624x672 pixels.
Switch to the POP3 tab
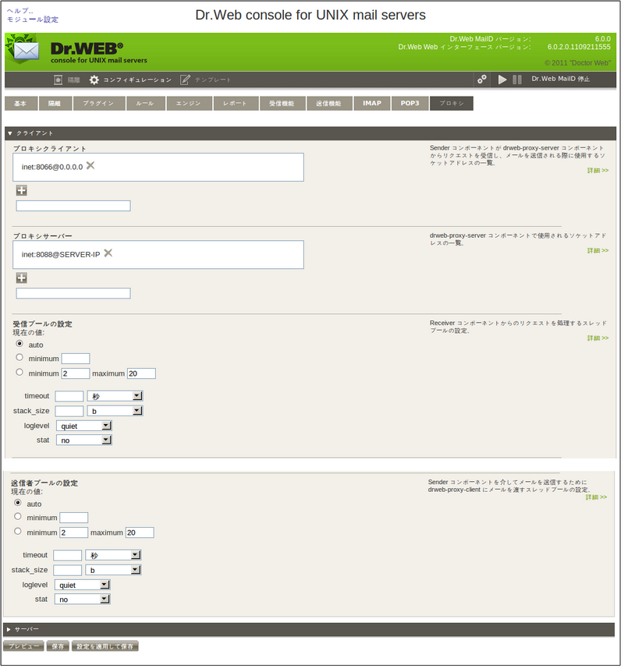(412, 104)
